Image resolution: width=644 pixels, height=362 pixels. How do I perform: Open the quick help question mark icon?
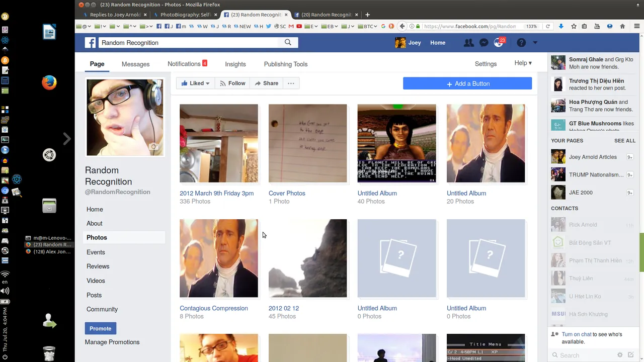(x=521, y=43)
